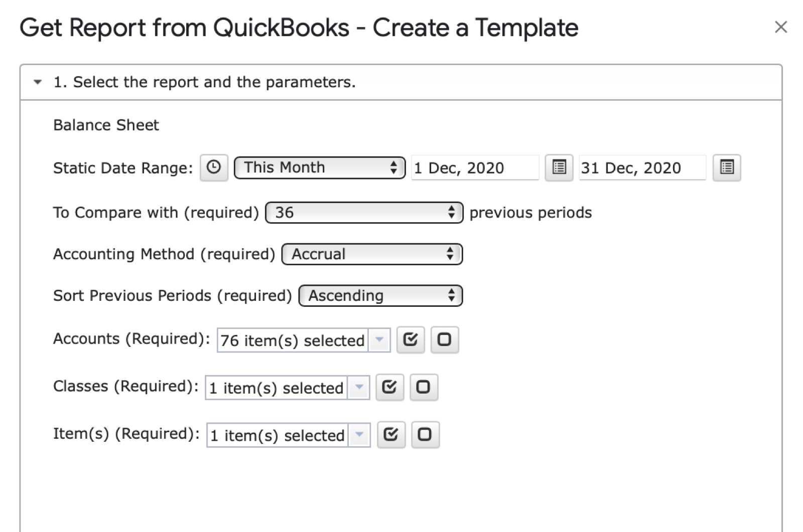Expand the Item(s) 1 item(s) selected list
803x532 pixels.
288,435
